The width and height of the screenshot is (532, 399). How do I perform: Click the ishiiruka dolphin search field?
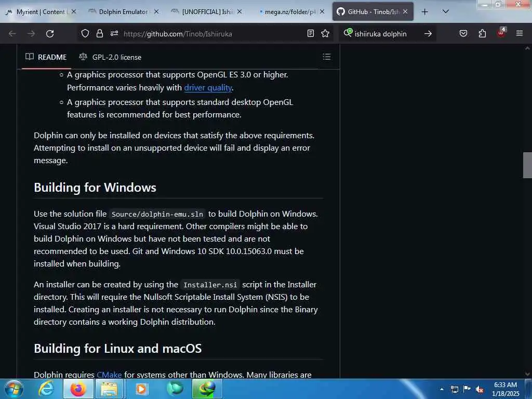381,34
